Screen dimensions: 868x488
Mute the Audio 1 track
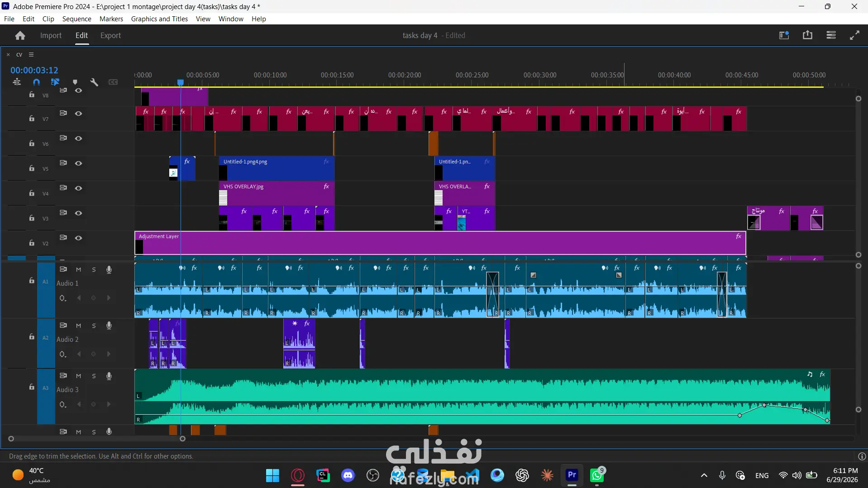(x=78, y=269)
